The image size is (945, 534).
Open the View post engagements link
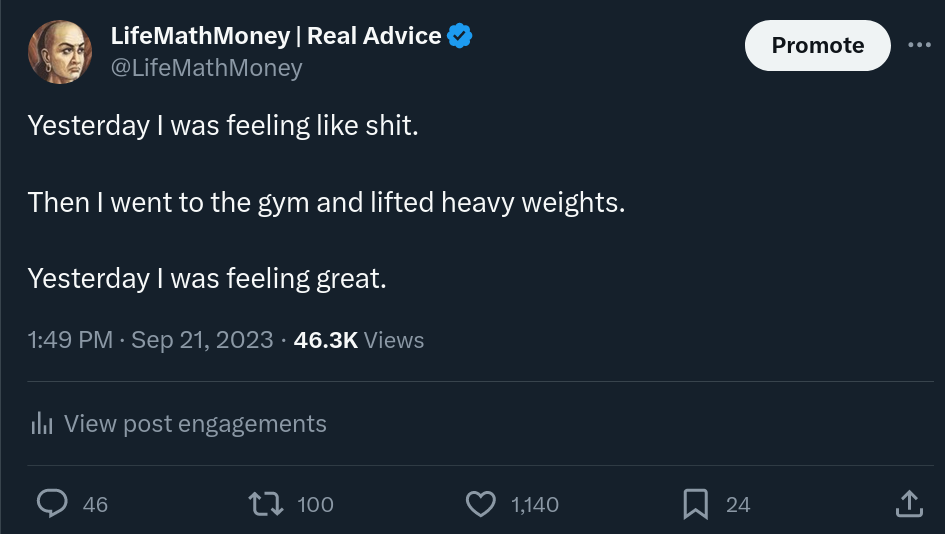coord(195,424)
